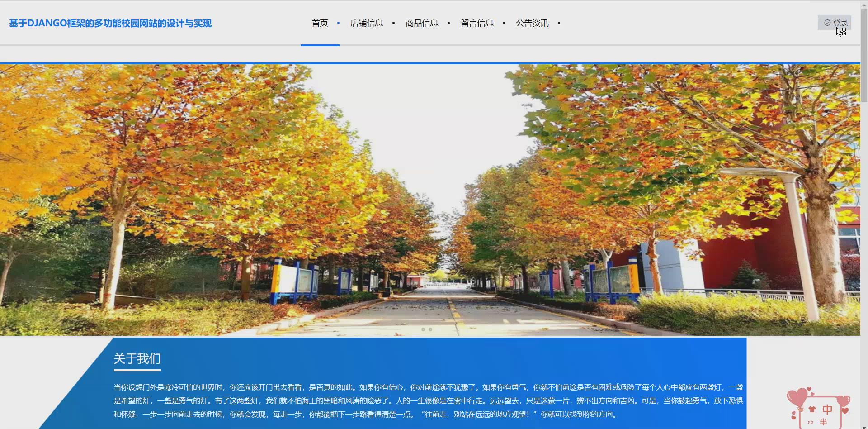
Task: Open the IME skin store via shirt icon
Action: (812, 409)
